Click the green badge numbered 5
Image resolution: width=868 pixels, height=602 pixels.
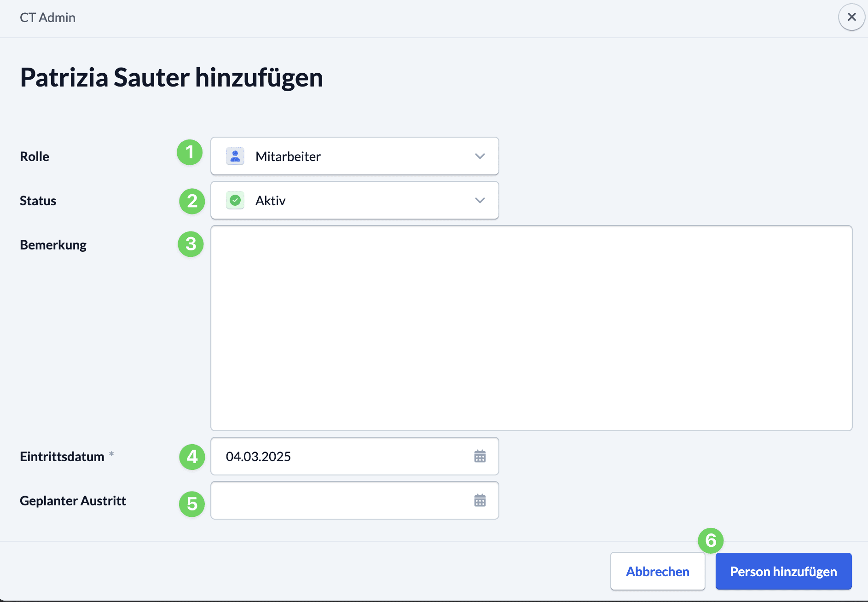click(191, 504)
